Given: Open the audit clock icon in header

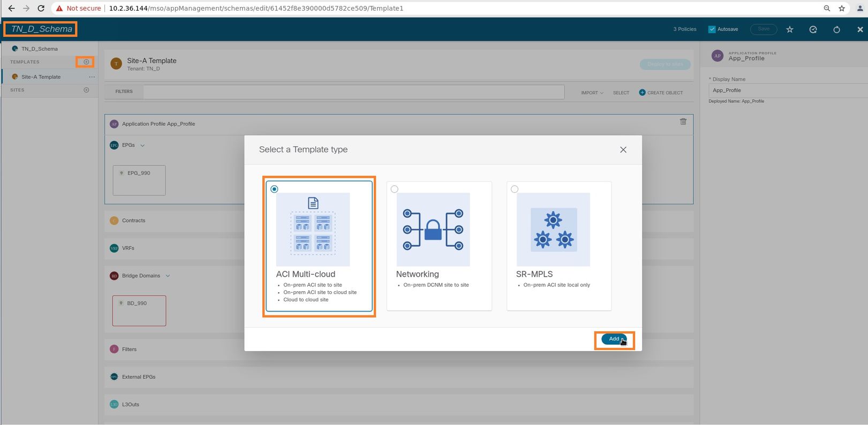Looking at the screenshot, I should [813, 29].
